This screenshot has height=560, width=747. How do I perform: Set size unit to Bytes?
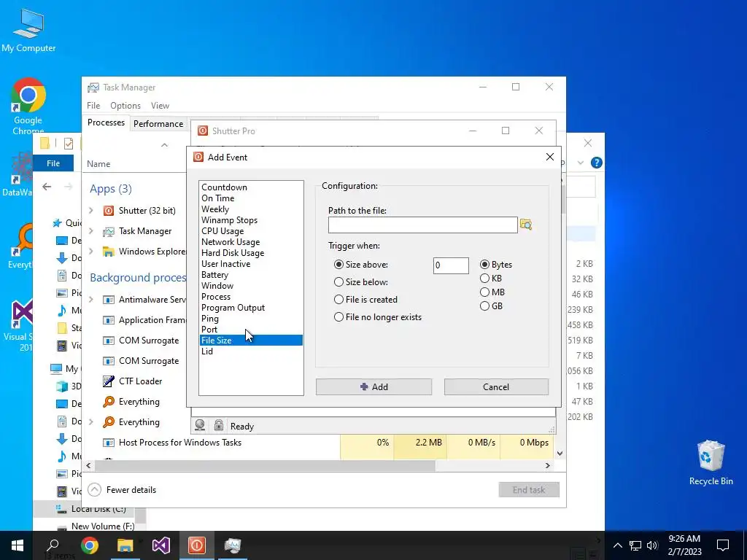point(484,264)
